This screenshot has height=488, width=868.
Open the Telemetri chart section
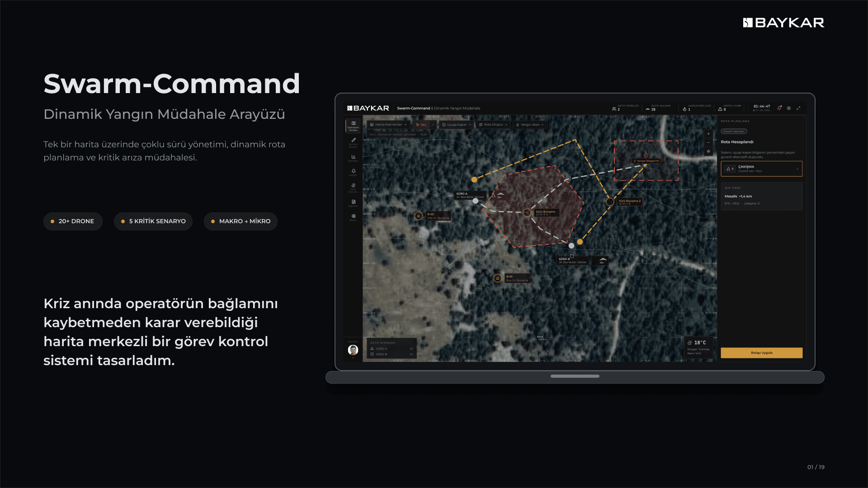(x=353, y=158)
